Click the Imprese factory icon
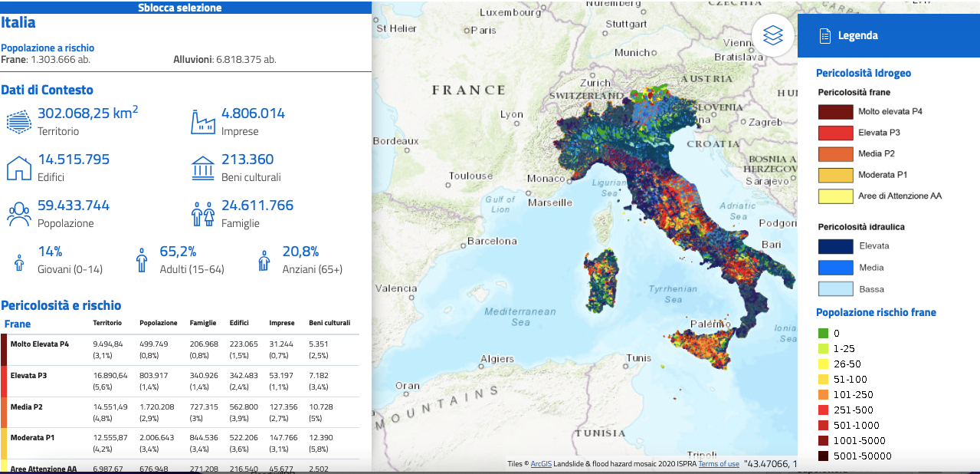The height and width of the screenshot is (474, 980). [202, 122]
